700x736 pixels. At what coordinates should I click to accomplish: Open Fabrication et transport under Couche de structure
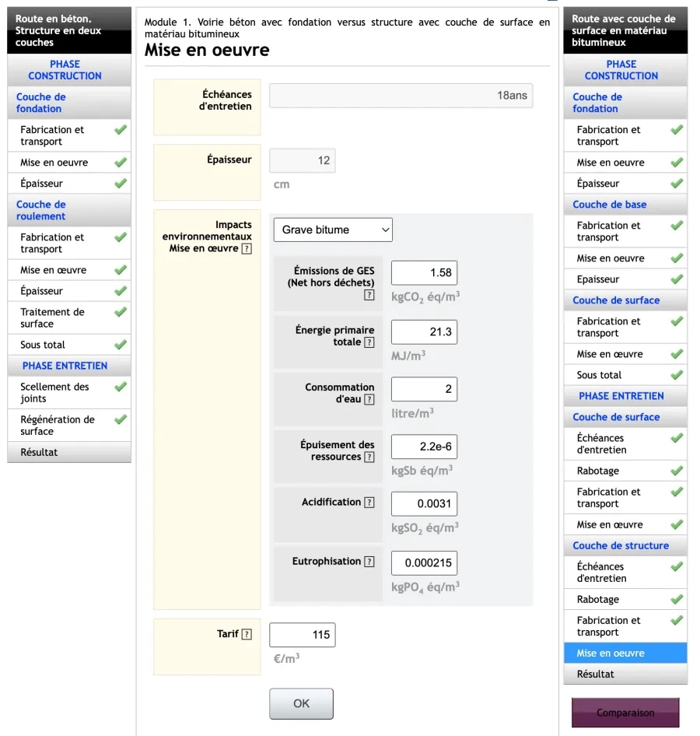625,626
